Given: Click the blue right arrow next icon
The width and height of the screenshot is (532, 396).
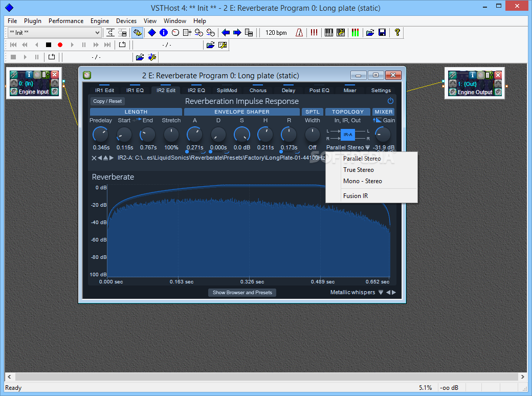Looking at the screenshot, I should pyautogui.click(x=237, y=33).
